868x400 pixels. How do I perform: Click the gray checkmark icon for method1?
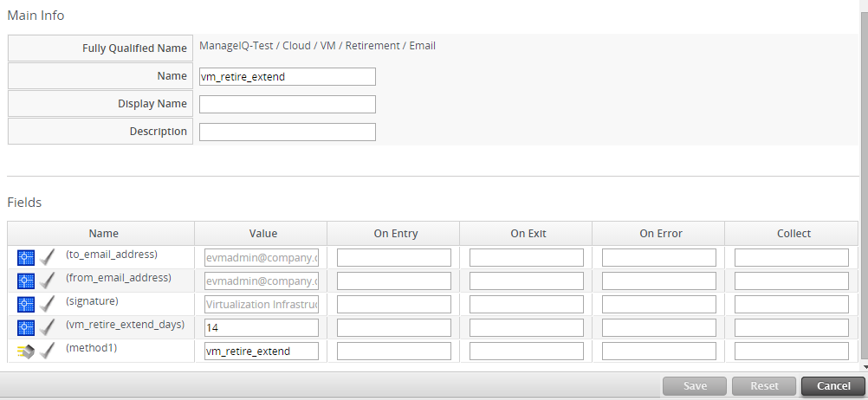pos(48,352)
